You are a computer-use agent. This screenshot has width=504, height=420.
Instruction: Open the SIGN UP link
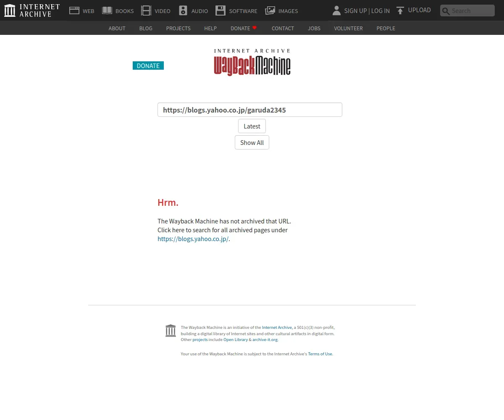(x=355, y=11)
